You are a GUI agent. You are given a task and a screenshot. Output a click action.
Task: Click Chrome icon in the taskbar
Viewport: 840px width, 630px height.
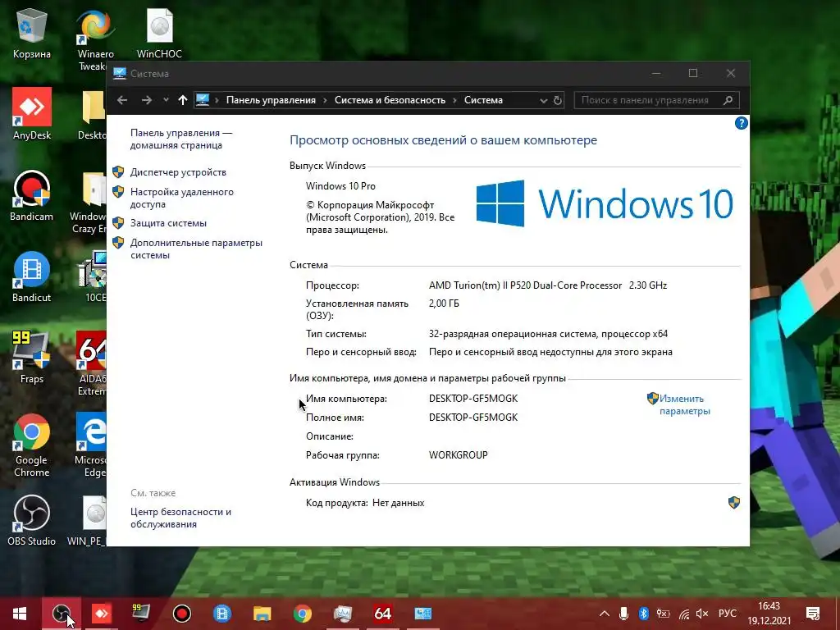(x=302, y=614)
